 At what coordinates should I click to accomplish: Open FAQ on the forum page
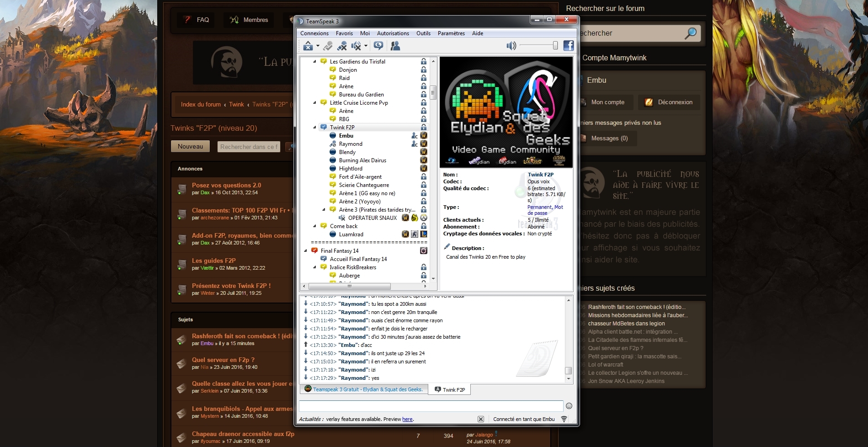click(x=196, y=20)
